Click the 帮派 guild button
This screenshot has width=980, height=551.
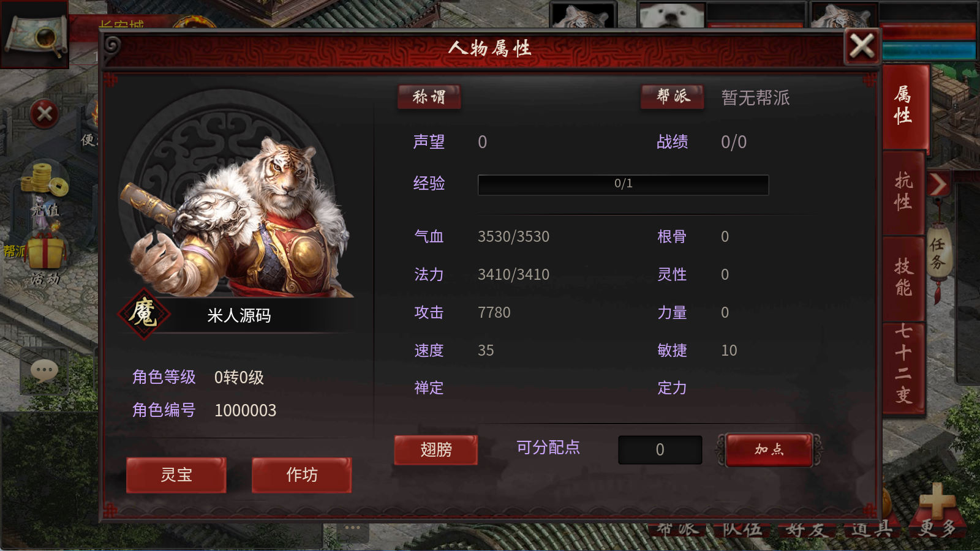click(x=672, y=97)
